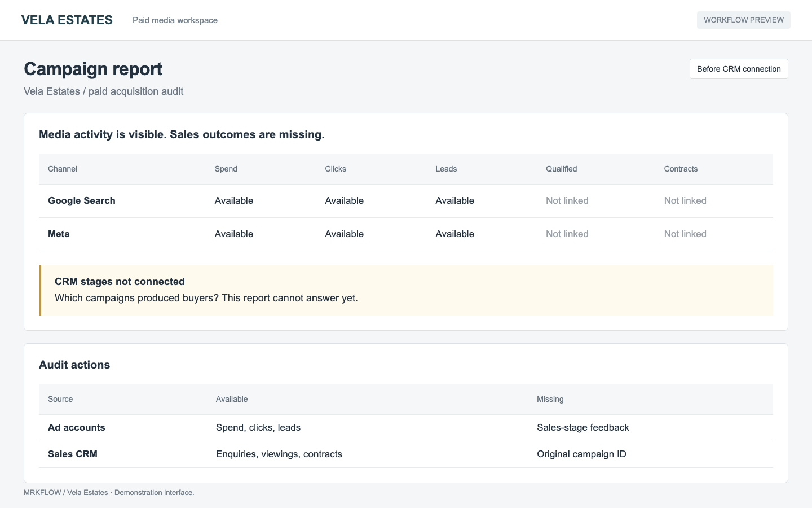
Task: Select the Channel column header
Action: 63,169
